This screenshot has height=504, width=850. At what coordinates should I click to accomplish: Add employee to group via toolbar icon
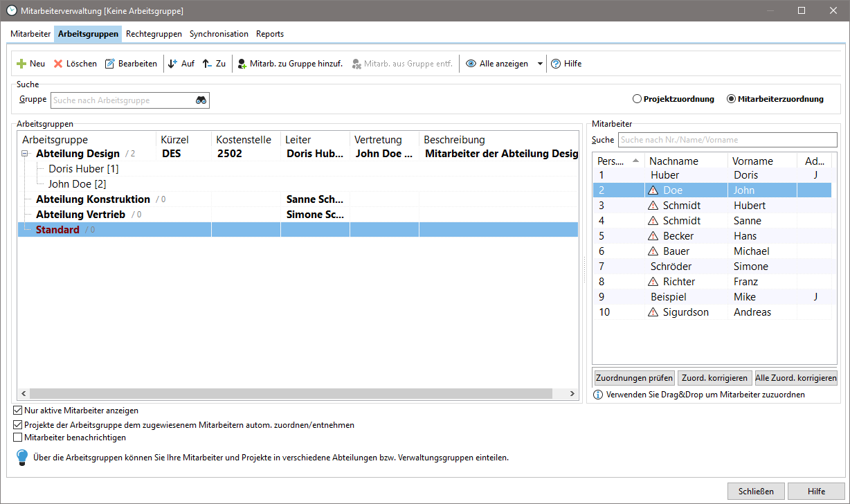click(x=242, y=64)
